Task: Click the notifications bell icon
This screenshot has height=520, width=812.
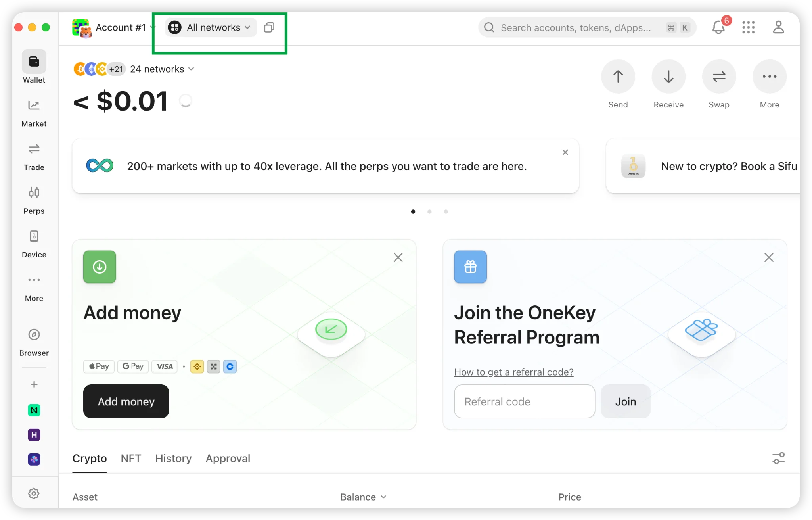Action: (x=718, y=27)
